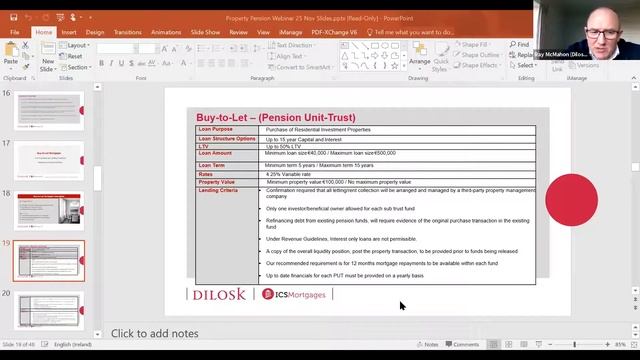The height and width of the screenshot is (360, 640).
Task: Open Character Spacing dropdown
Action: point(152,63)
